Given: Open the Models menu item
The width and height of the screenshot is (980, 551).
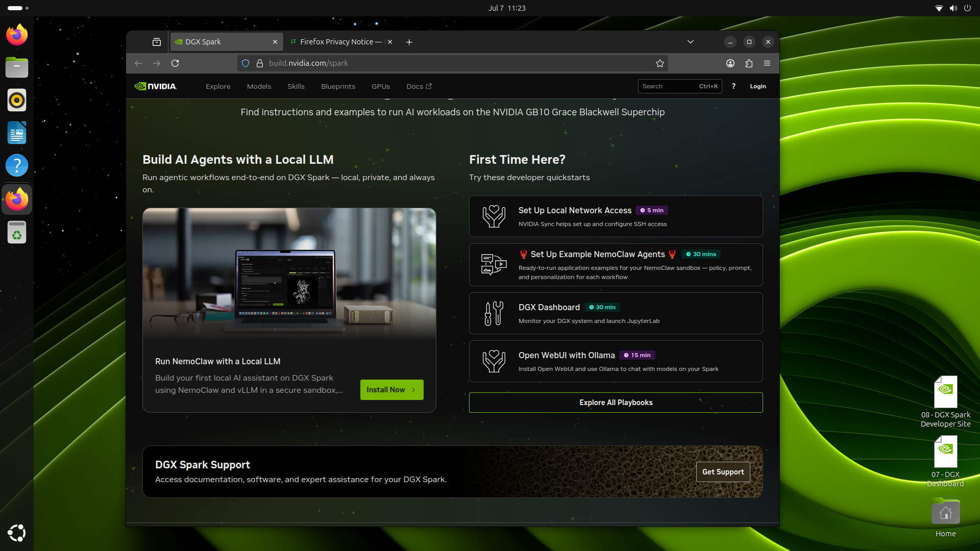Looking at the screenshot, I should (259, 86).
